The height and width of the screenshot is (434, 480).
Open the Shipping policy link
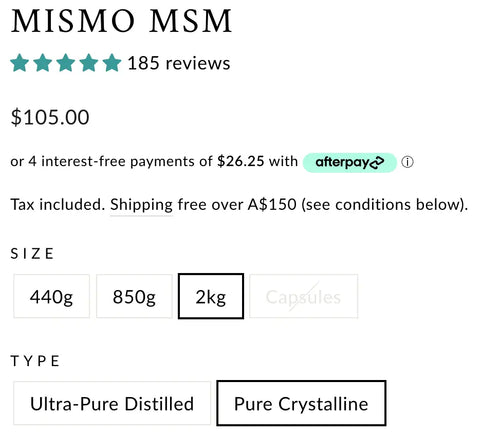pyautogui.click(x=141, y=205)
